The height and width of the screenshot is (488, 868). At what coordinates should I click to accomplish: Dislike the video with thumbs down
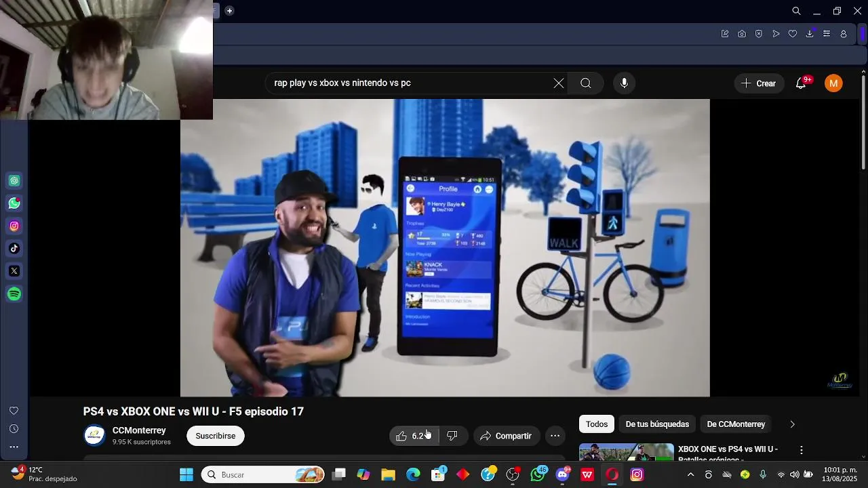click(x=452, y=436)
